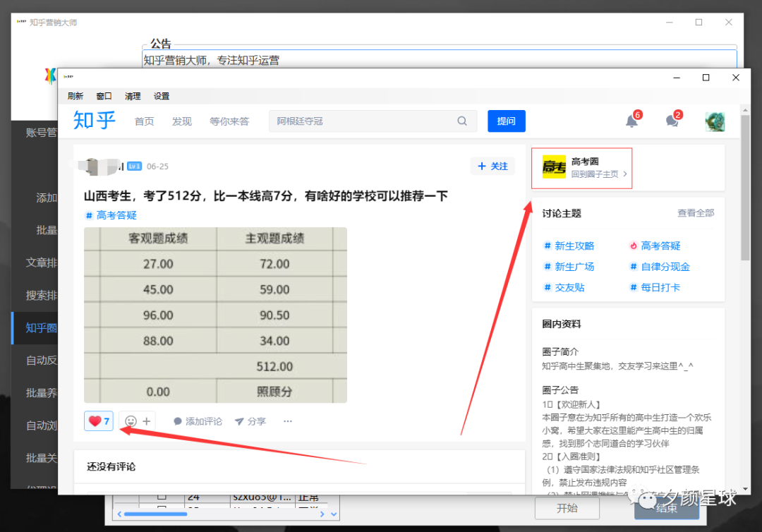
Task: Open the score table image in post
Action: tap(215, 315)
